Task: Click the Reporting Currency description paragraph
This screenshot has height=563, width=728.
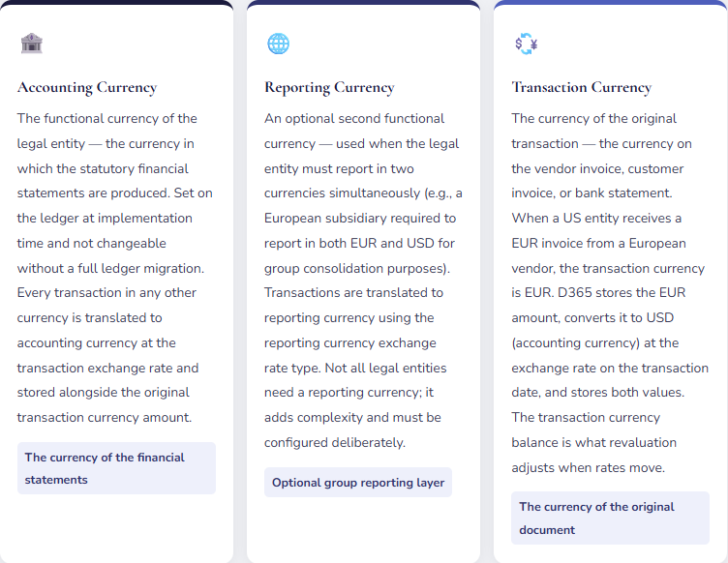Action: [x=363, y=281]
